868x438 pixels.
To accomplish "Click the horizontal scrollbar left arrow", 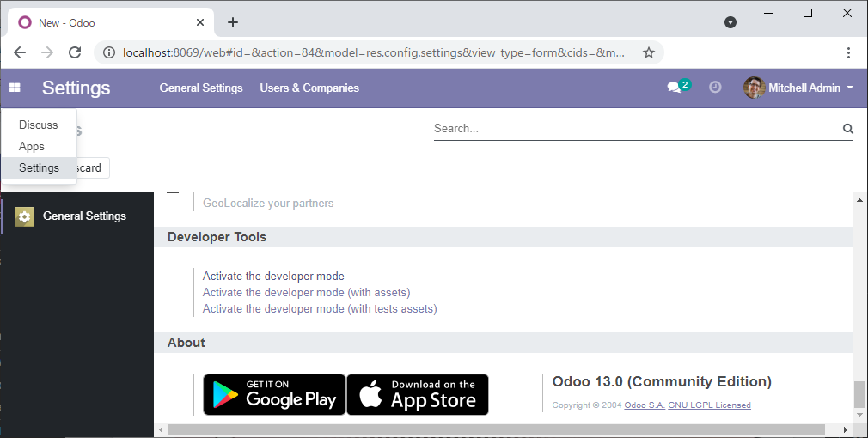I will coord(161,429).
